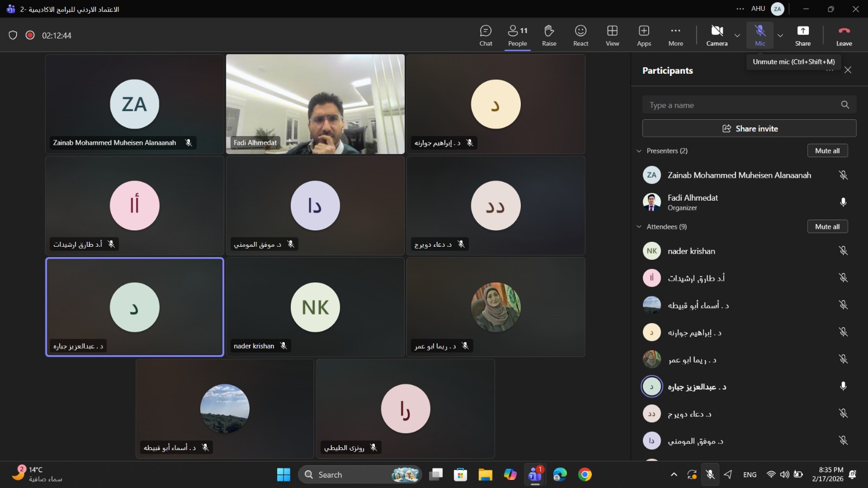Open the View layout options
This screenshot has height=488, width=868.
click(612, 35)
